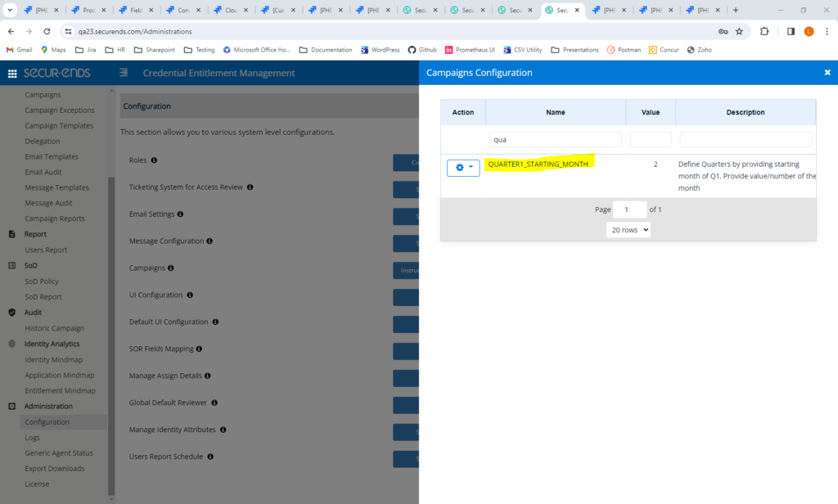
Task: Open Message Audit in the sidebar
Action: click(48, 203)
